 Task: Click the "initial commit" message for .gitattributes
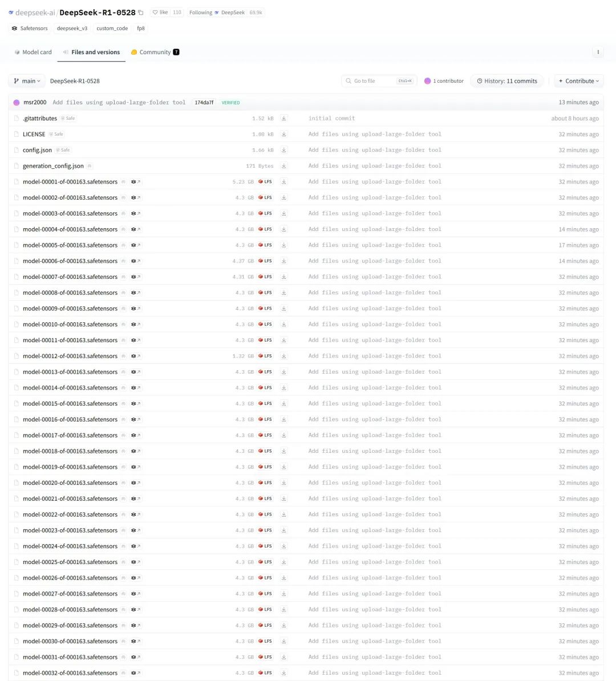point(331,118)
